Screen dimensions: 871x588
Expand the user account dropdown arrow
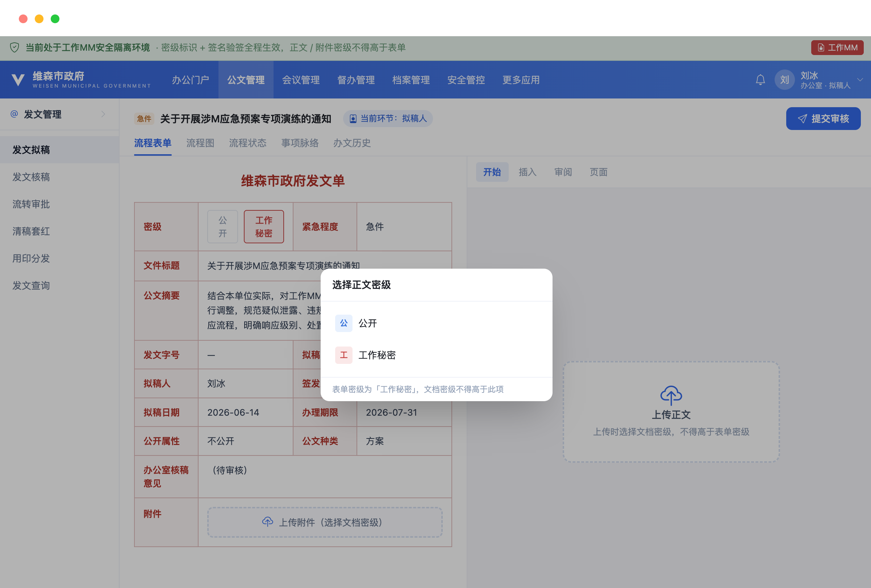pyautogui.click(x=860, y=80)
